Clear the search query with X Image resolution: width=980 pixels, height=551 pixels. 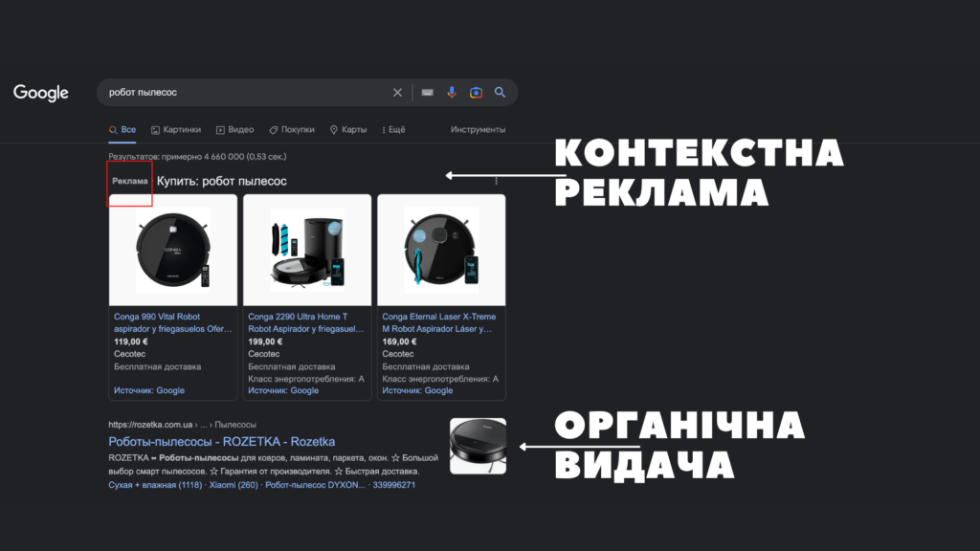pyautogui.click(x=397, y=93)
